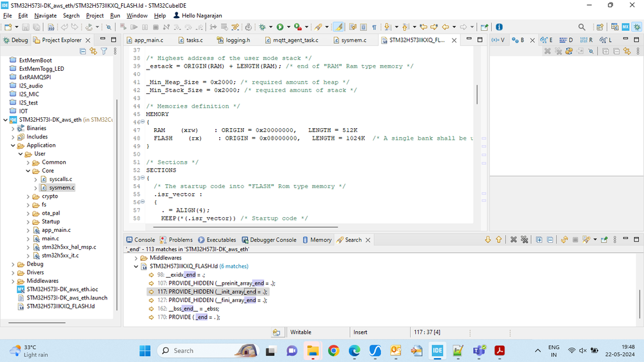Collapse the Core folder in tree
Viewport: 644px width, 362px height.
coord(28,171)
